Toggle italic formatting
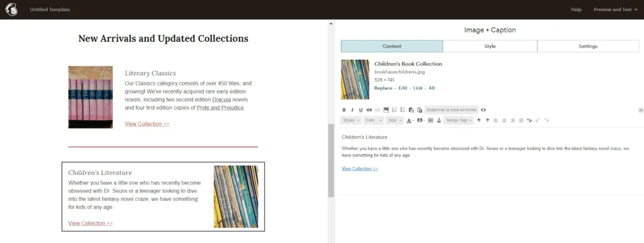Screen dimensions: 644x243 352,110
